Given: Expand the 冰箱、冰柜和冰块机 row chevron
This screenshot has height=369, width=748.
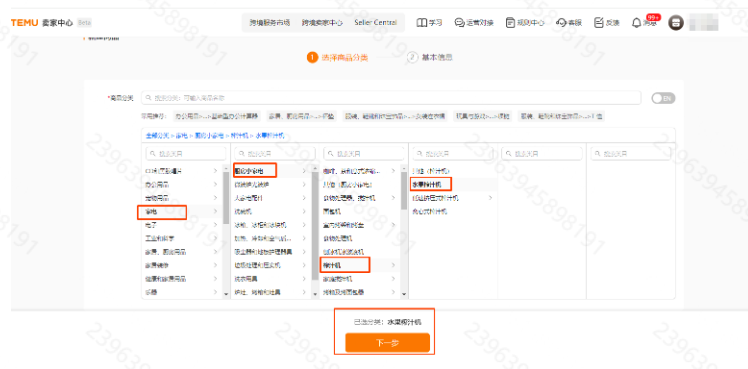Looking at the screenshot, I should click(304, 224).
